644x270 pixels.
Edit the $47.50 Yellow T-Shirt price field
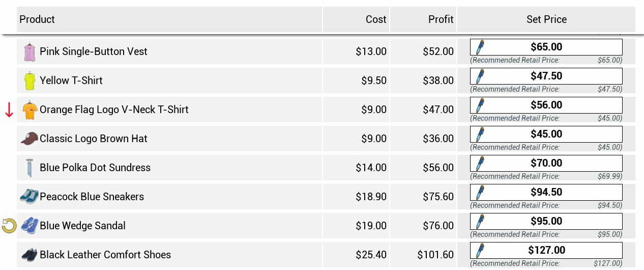click(x=546, y=76)
